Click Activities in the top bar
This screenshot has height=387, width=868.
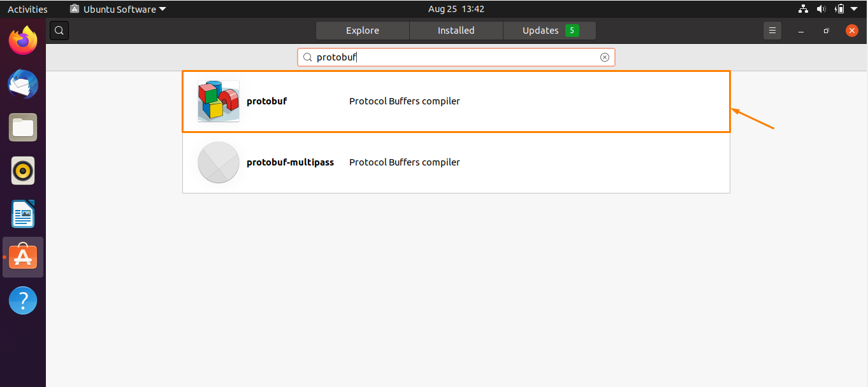tap(27, 9)
